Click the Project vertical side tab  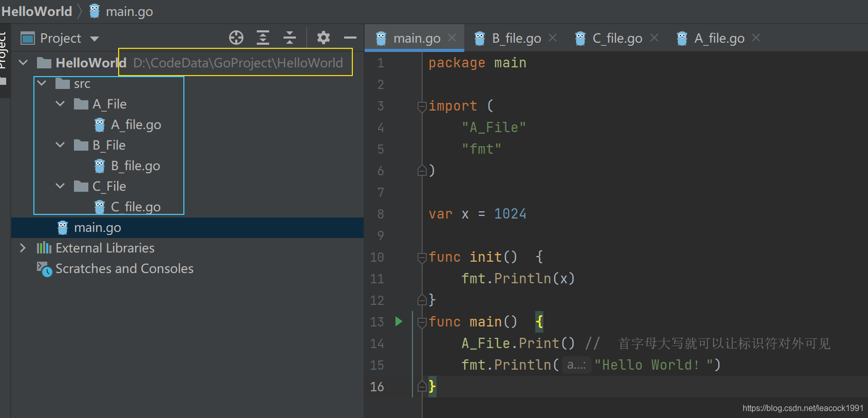(x=4, y=51)
